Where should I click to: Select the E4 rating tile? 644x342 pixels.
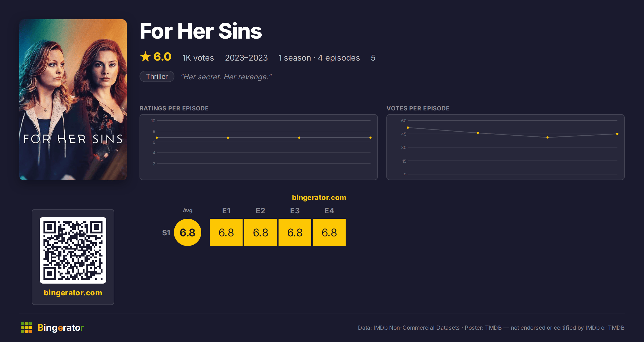pos(329,232)
